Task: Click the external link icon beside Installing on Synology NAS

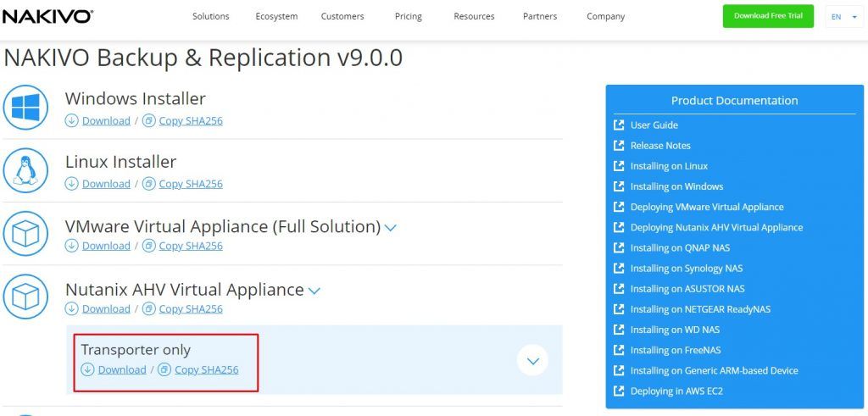Action: point(619,269)
